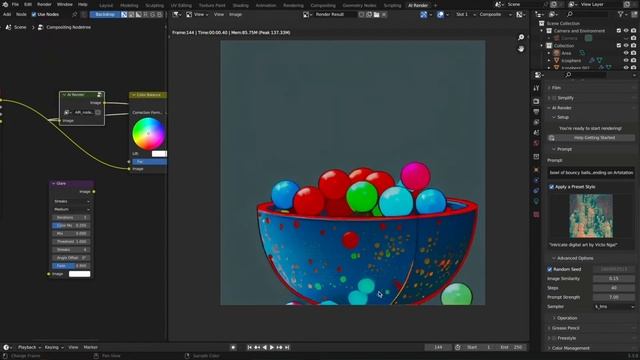The width and height of the screenshot is (640, 360).
Task: Click the Prompt Strength value slider
Action: pyautogui.click(x=613, y=297)
